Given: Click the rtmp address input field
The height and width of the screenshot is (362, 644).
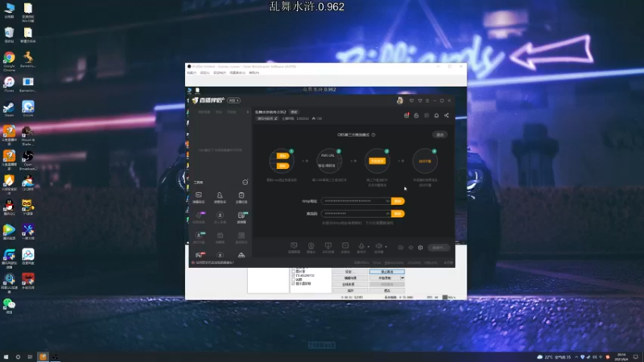Looking at the screenshot, I should pos(355,201).
